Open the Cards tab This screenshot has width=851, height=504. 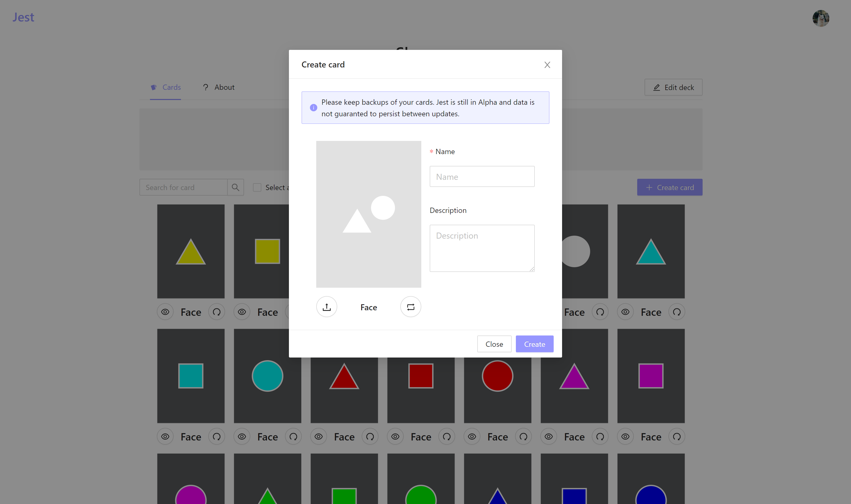pyautogui.click(x=165, y=87)
